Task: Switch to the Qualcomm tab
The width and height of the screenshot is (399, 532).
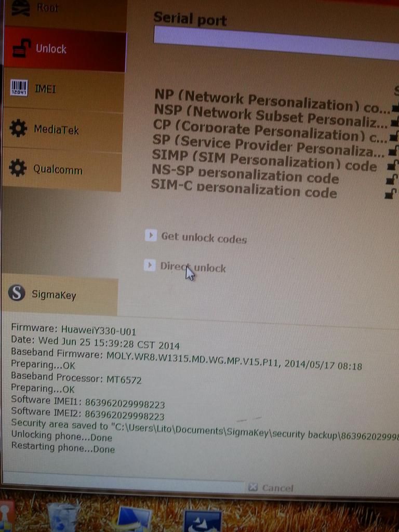Action: coord(62,169)
